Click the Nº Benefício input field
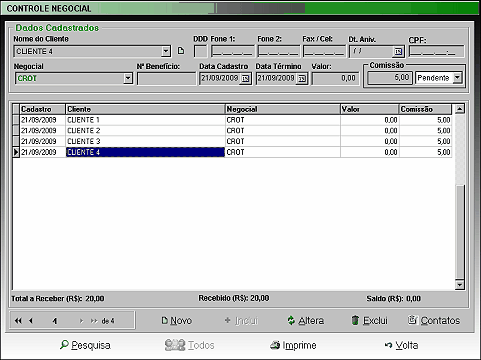The height and width of the screenshot is (360, 481). pos(166,79)
